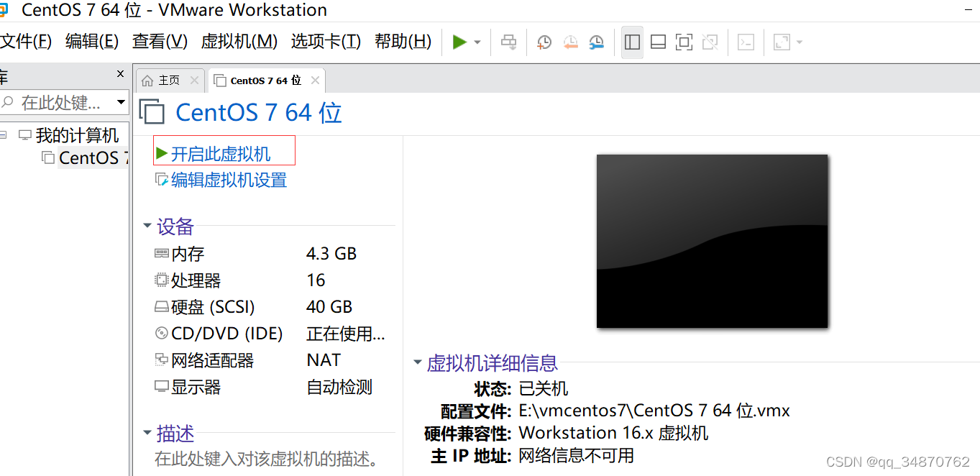Click Workstation 16.x 虚拟机 compatibility text

click(613, 433)
